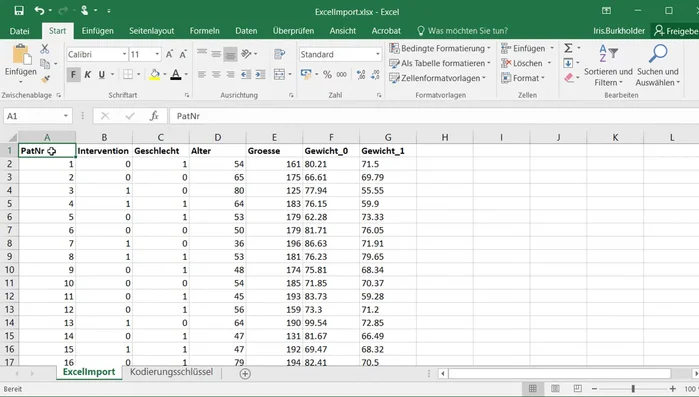Viewport: 699px width, 397px height.
Task: Click the increase decimal places icon
Action: pos(361,74)
